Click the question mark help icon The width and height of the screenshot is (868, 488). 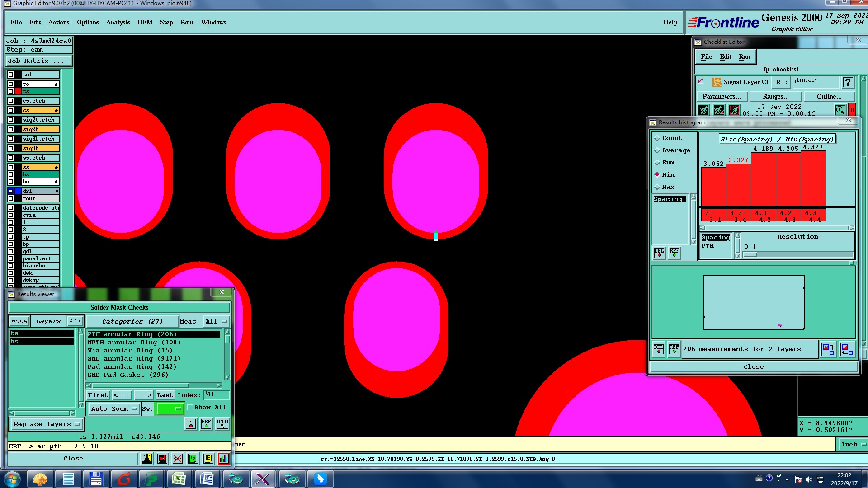[x=848, y=82]
